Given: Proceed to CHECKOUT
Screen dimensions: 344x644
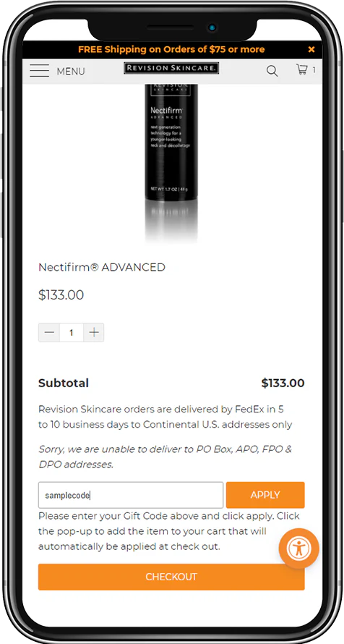Looking at the screenshot, I should pos(171,577).
